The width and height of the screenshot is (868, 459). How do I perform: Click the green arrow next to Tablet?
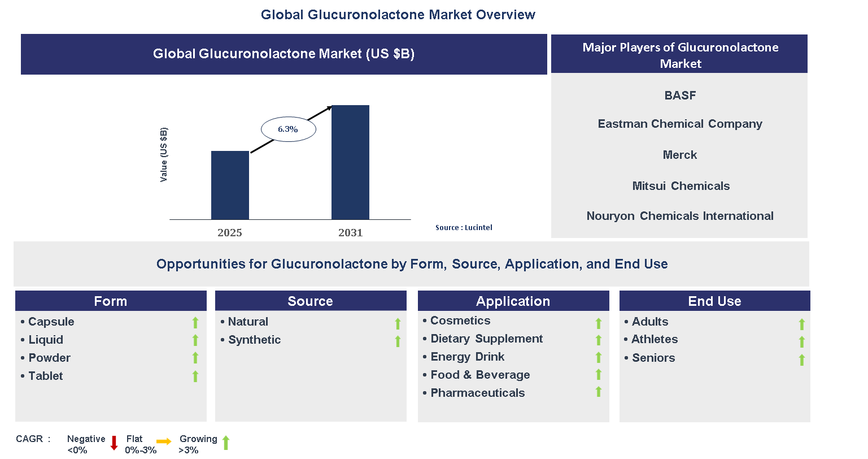(195, 376)
